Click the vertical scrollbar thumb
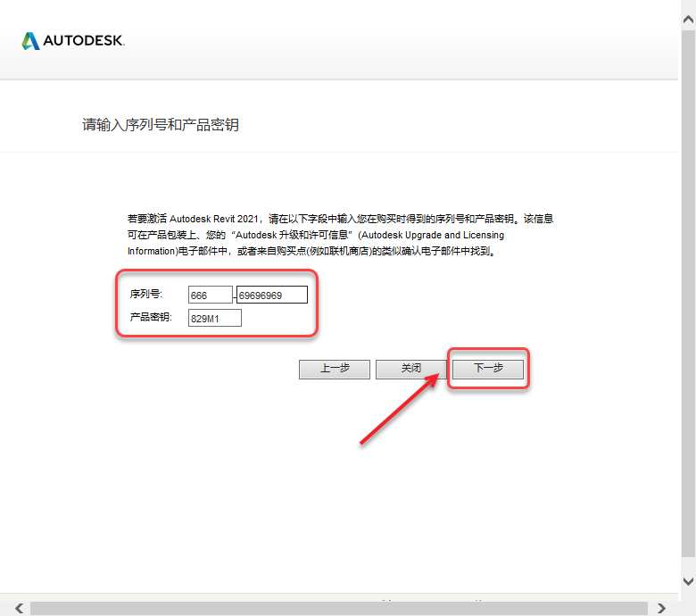Viewport: 696px width, 616px height. pyautogui.click(x=689, y=293)
